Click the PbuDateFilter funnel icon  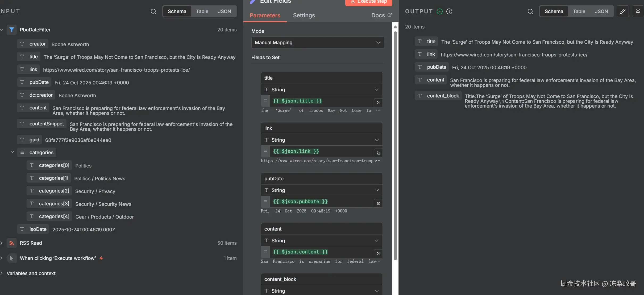pyautogui.click(x=12, y=30)
